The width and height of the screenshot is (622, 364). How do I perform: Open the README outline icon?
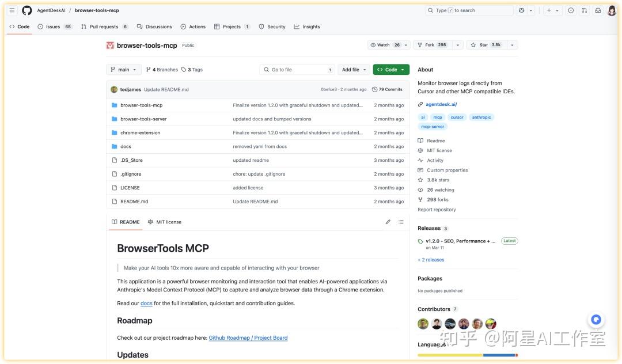401,221
